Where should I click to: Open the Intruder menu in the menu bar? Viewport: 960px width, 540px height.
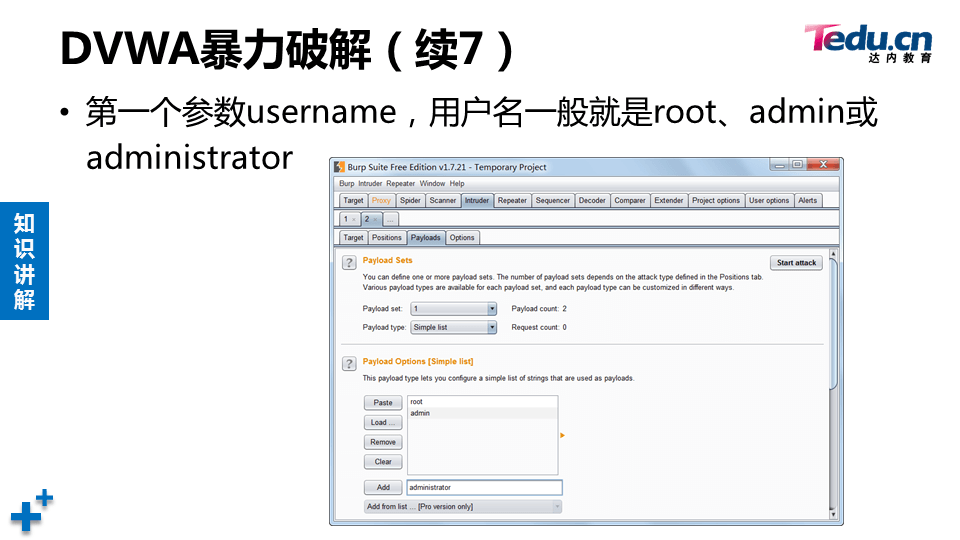(370, 184)
